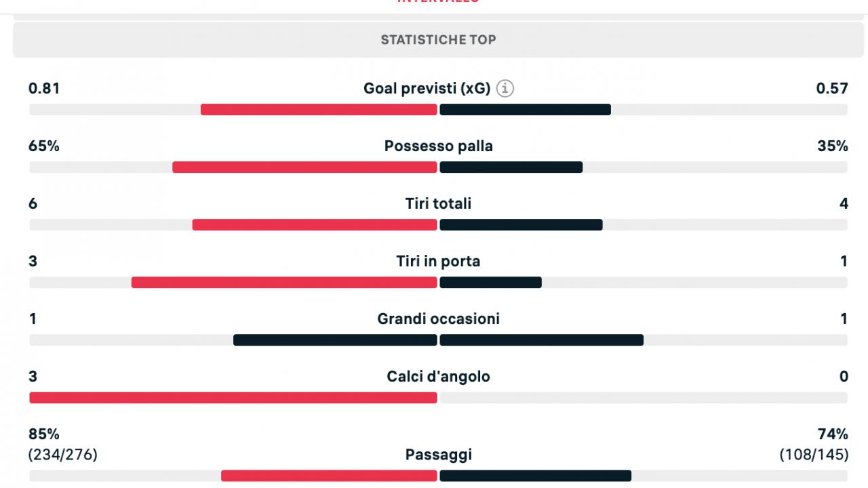Click the (108/145) passes count
The image size is (868, 488).
click(814, 455)
